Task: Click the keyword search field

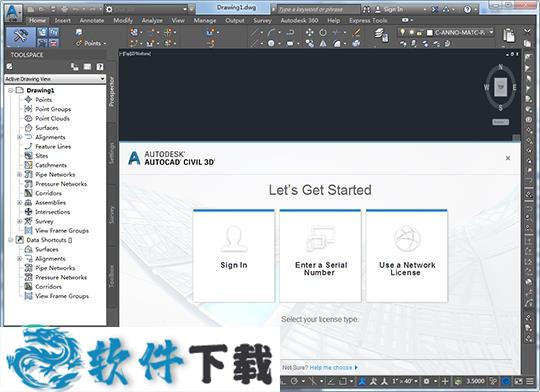Action: (319, 10)
